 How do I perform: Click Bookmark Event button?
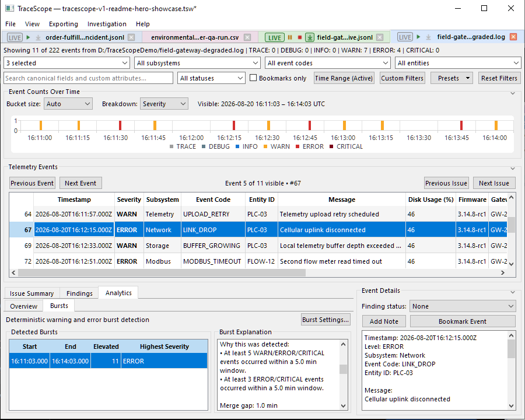pyautogui.click(x=463, y=321)
